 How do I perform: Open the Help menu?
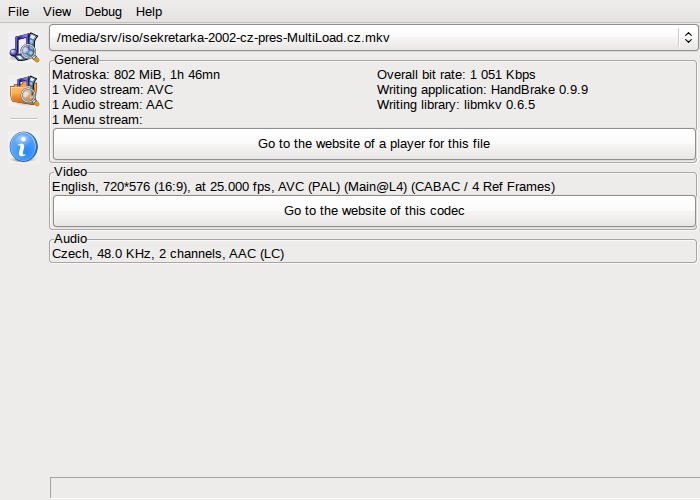pyautogui.click(x=149, y=12)
